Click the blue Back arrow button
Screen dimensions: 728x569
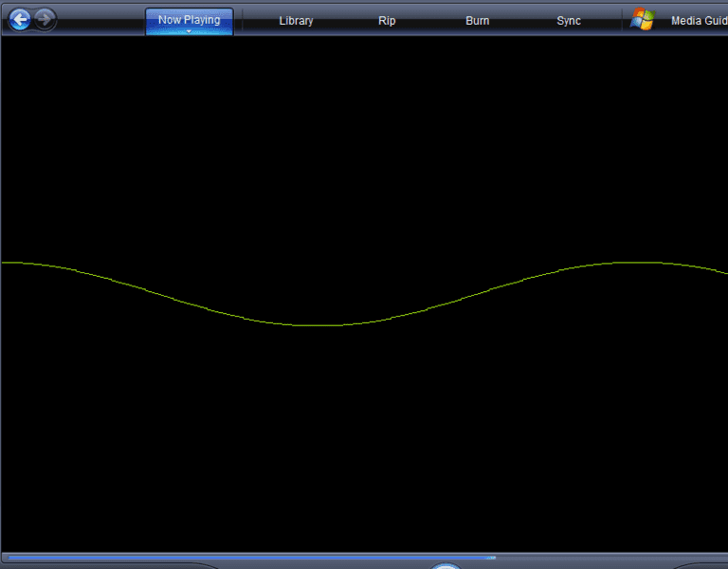tap(19, 19)
